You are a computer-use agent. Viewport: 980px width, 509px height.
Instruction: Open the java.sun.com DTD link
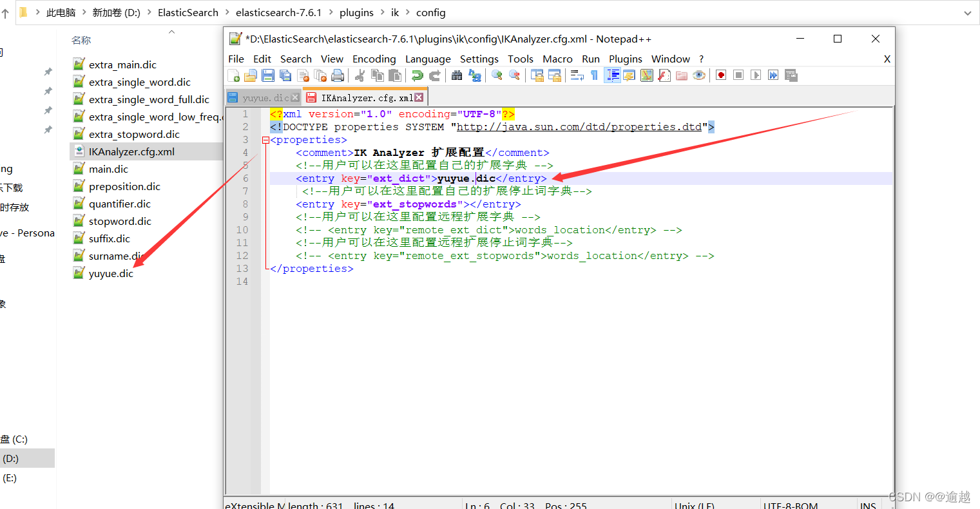pos(579,127)
